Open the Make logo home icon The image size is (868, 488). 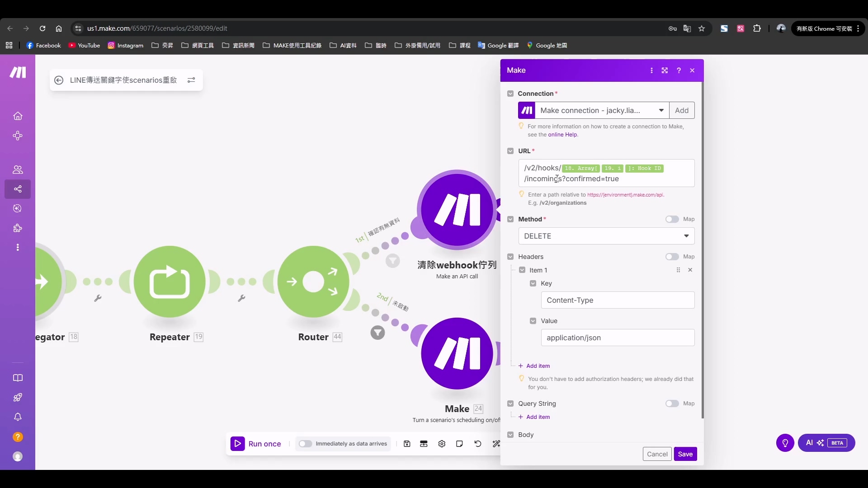point(18,72)
